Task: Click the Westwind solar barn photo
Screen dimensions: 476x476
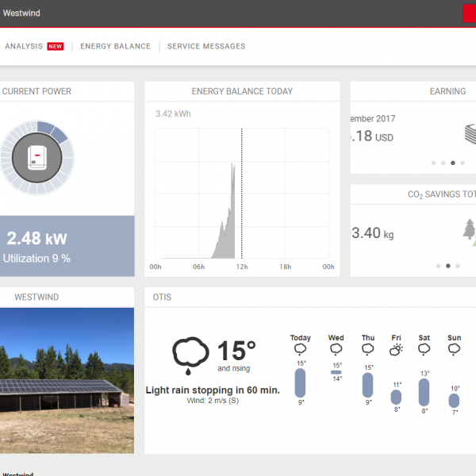Action: tap(67, 381)
